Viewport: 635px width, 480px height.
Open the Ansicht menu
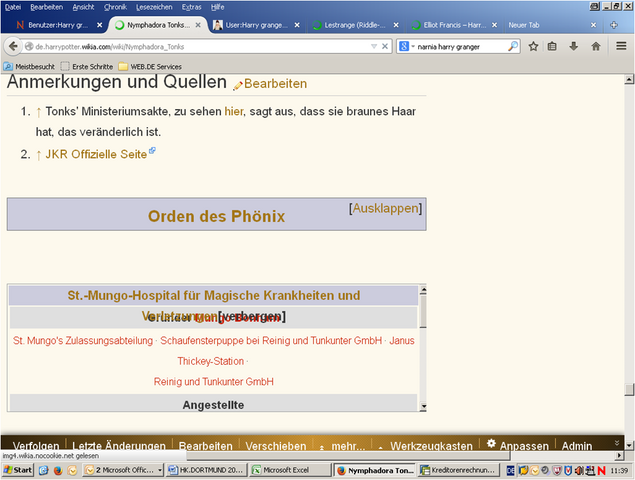click(83, 7)
